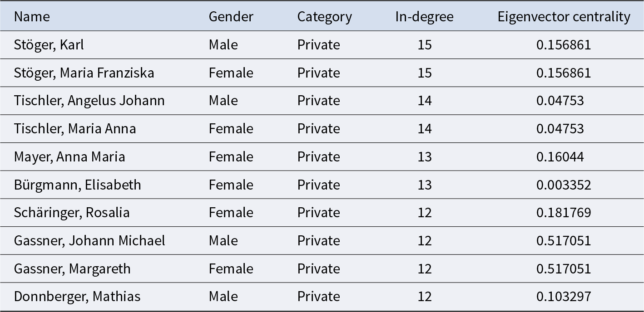Click the Tischler, Angelus Johann name cell
This screenshot has width=644, height=312.
click(x=89, y=101)
